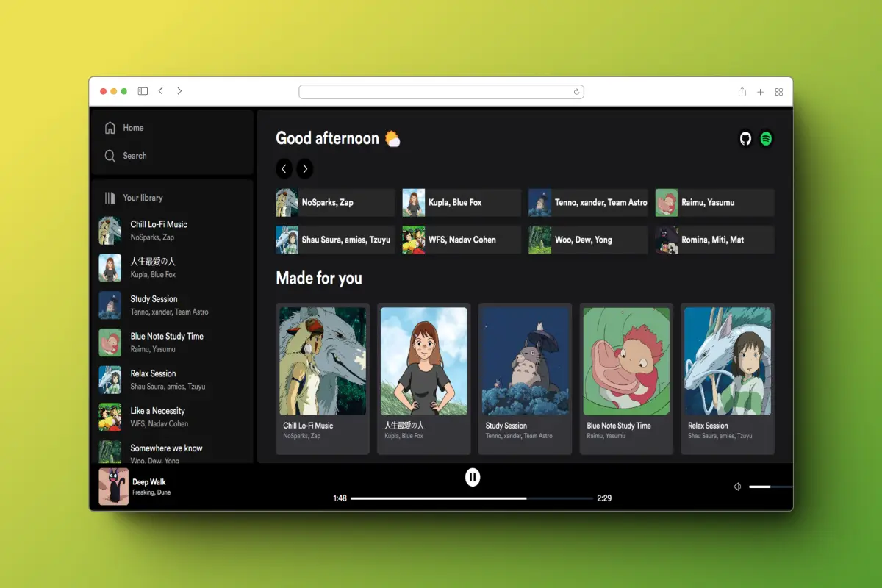
Task: Reload page using address bar refresh
Action: pos(577,92)
